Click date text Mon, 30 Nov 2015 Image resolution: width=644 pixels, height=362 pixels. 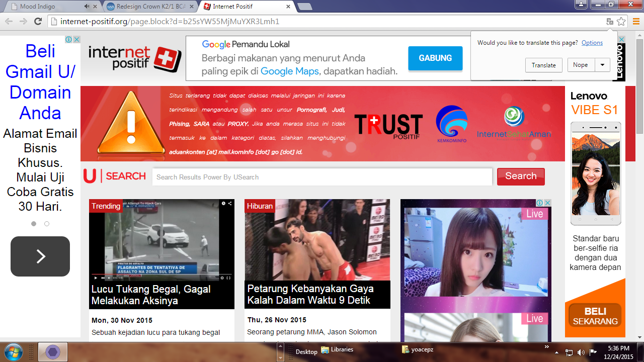click(122, 320)
